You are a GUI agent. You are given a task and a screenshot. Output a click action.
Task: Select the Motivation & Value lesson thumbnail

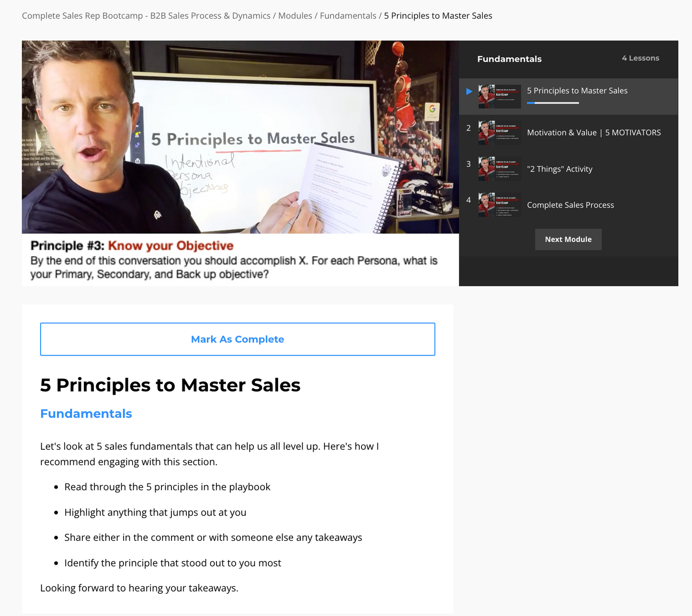pos(499,133)
